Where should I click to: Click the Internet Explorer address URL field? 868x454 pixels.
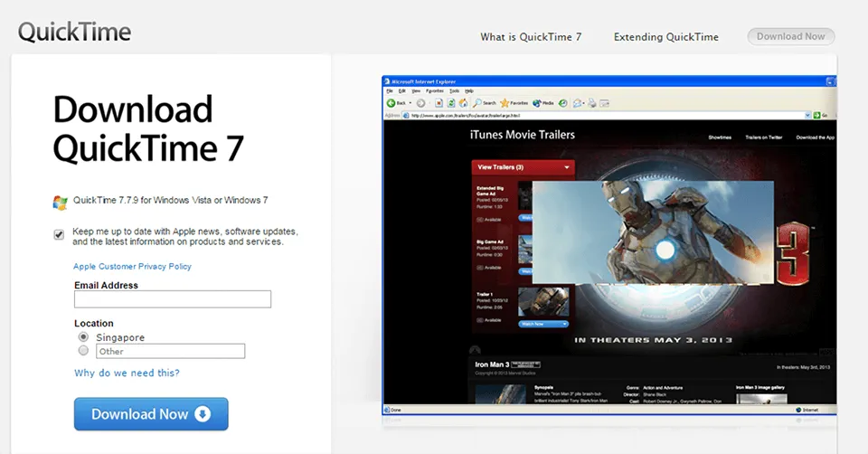(607, 115)
